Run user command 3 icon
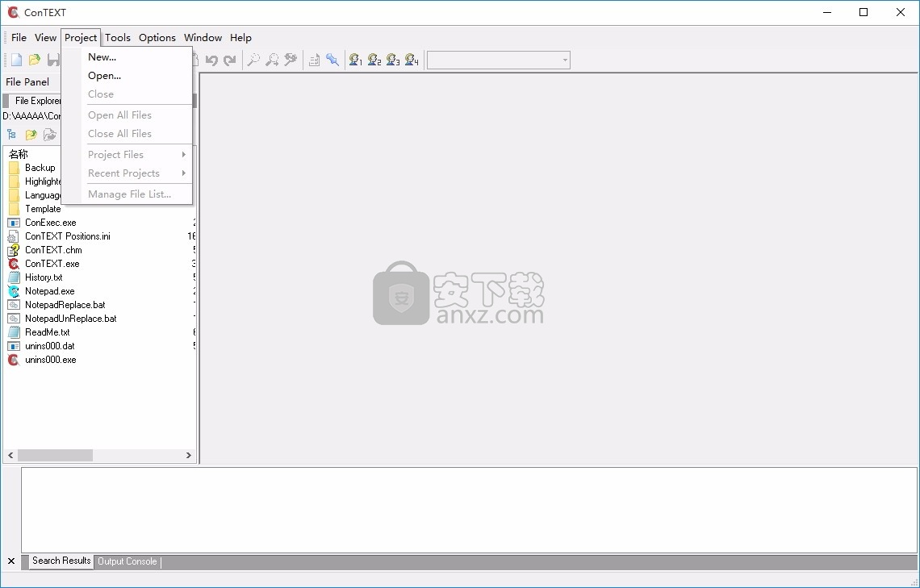The width and height of the screenshot is (920, 588). 393,60
